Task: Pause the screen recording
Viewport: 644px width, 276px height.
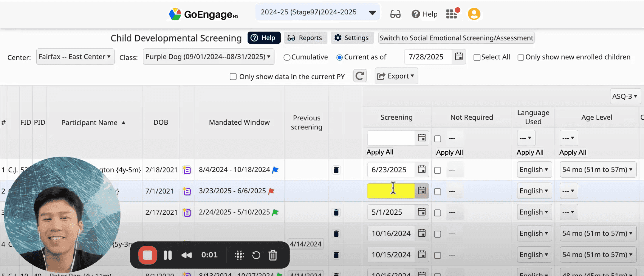Action: tap(167, 255)
